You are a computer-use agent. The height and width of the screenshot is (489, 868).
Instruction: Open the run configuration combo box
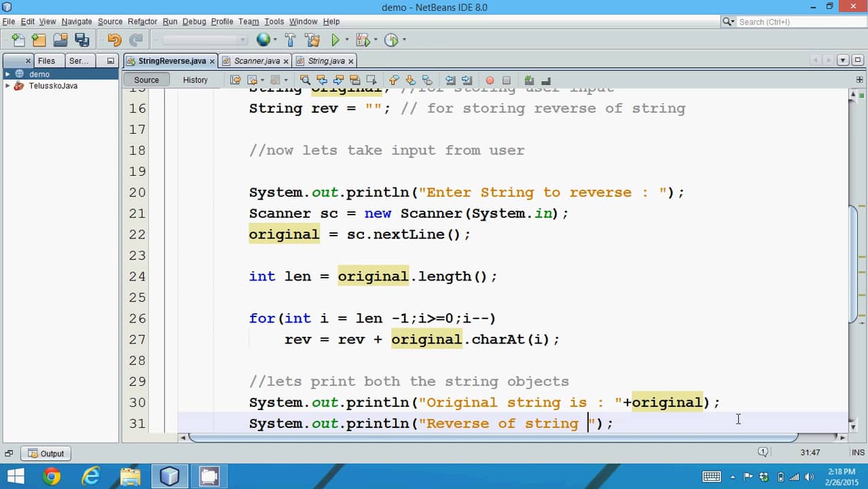pos(205,40)
